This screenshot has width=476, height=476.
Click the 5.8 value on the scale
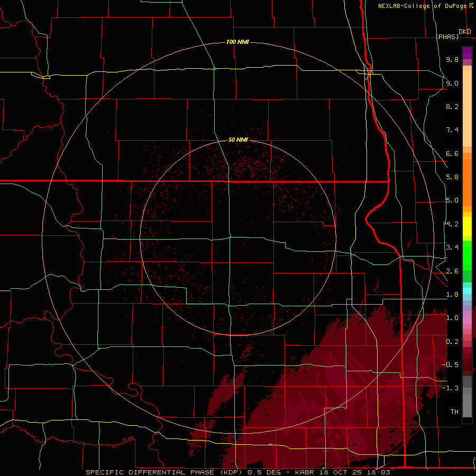[x=452, y=177]
